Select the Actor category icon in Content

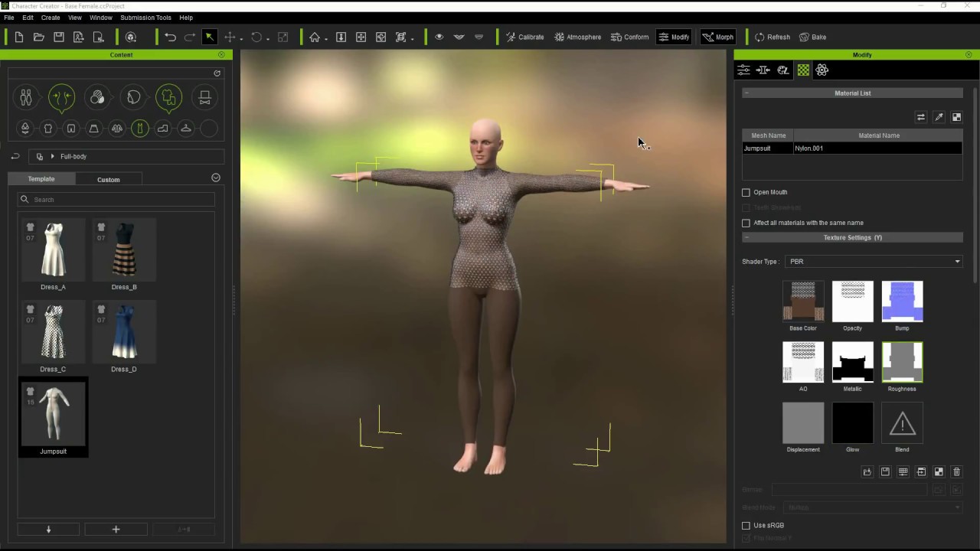click(x=26, y=97)
